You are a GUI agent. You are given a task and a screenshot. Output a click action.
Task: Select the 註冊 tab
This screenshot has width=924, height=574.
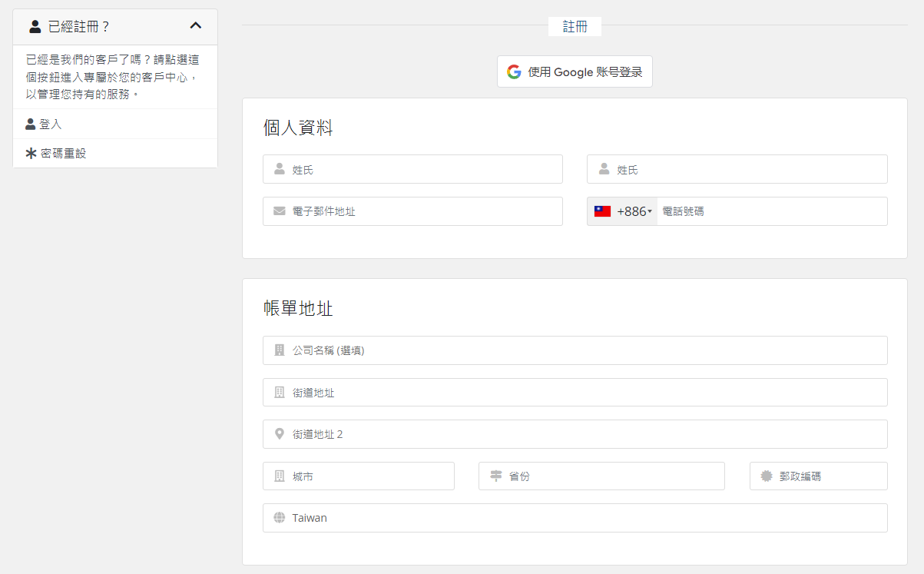tap(575, 25)
